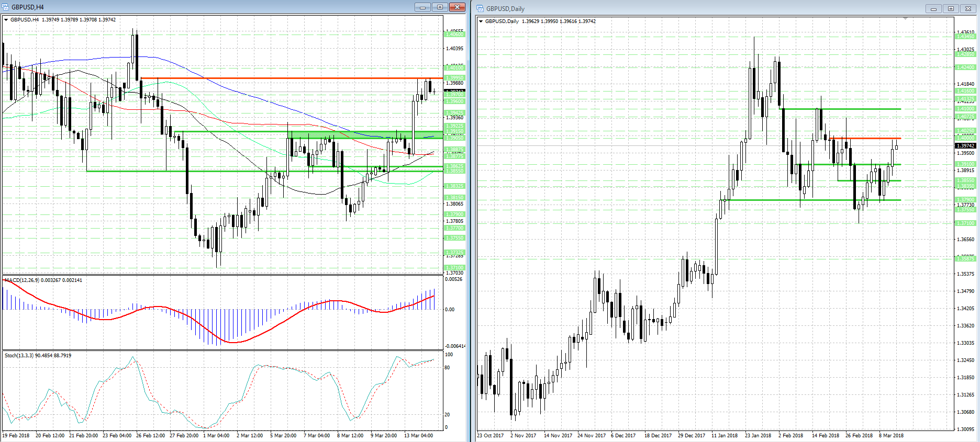The image size is (980, 442).
Task: Click the green shaded support zone in H4 chart
Action: point(365,135)
